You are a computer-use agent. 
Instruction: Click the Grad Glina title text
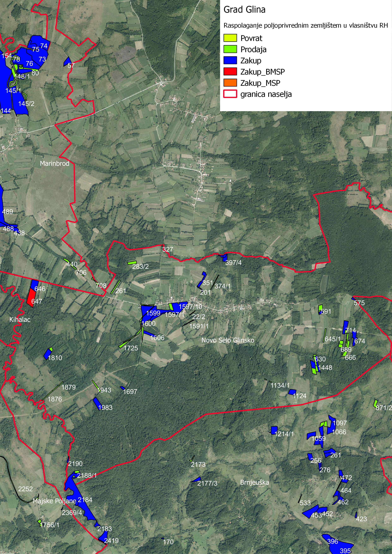tap(244, 10)
